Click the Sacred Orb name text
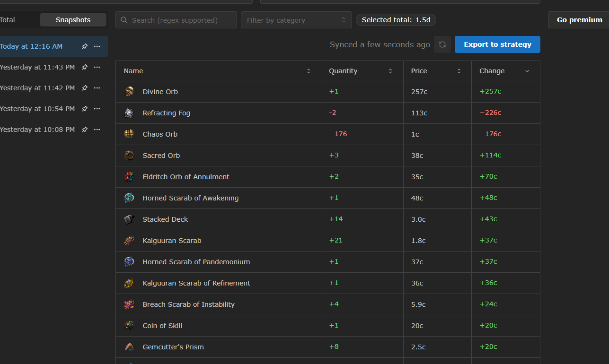 (161, 156)
